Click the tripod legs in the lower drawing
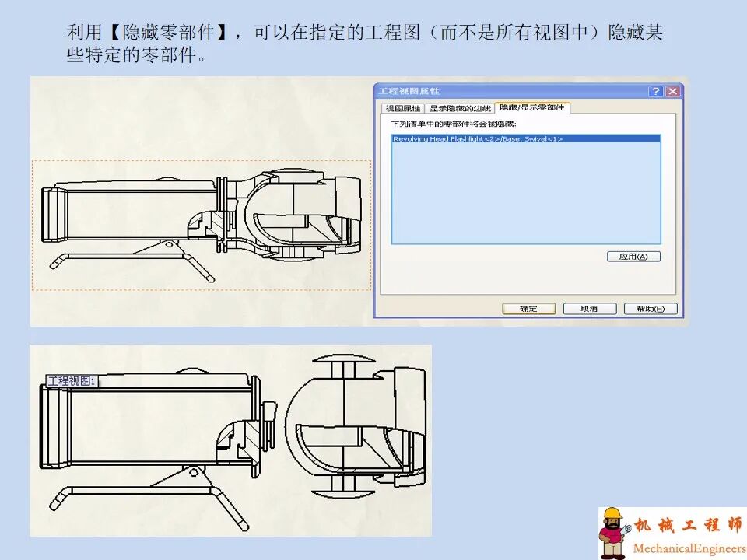The height and width of the screenshot is (560, 747). (x=140, y=490)
